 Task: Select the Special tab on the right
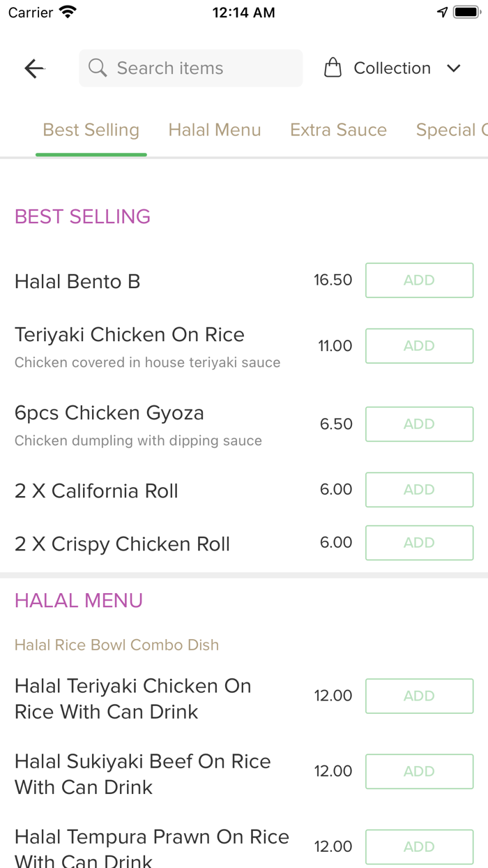[450, 130]
